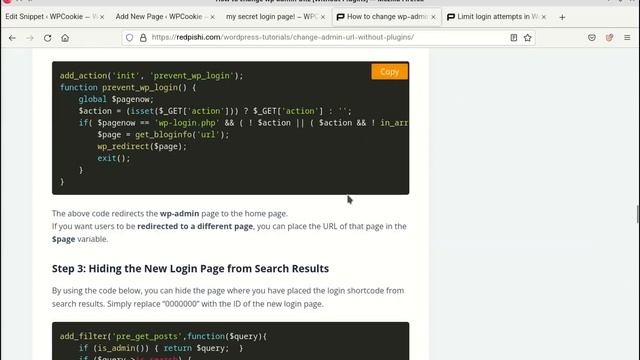This screenshot has width=640, height=360.
Task: Copy the prevent_wp_login code snippet
Action: coord(389,72)
